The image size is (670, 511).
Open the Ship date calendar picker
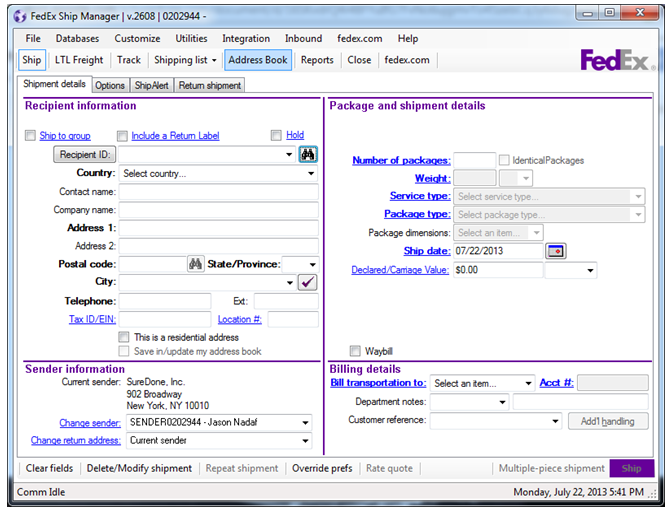(556, 251)
